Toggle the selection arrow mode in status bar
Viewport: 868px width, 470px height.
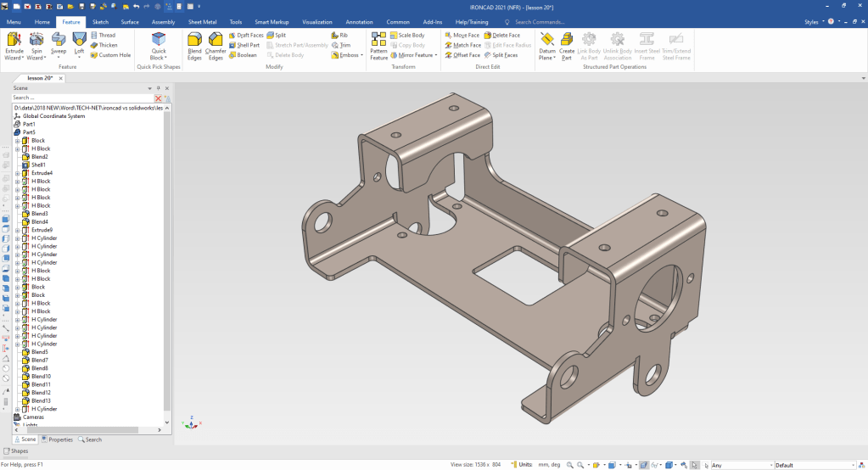click(695, 465)
